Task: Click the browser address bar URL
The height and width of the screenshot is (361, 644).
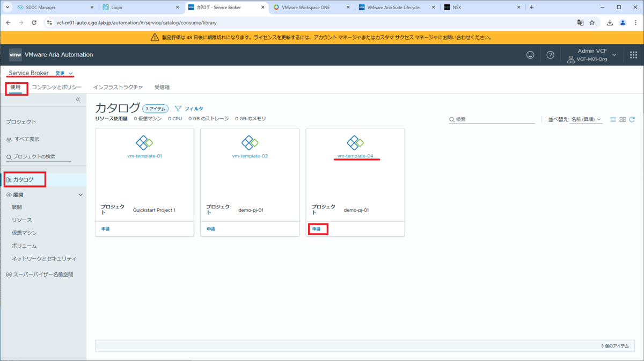Action: (x=137, y=23)
